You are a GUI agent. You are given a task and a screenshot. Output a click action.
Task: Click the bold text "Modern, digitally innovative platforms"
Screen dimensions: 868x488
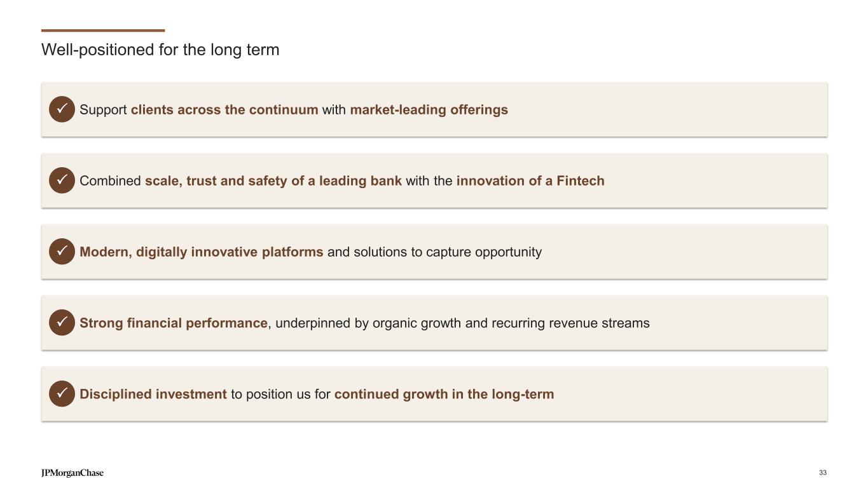click(202, 252)
